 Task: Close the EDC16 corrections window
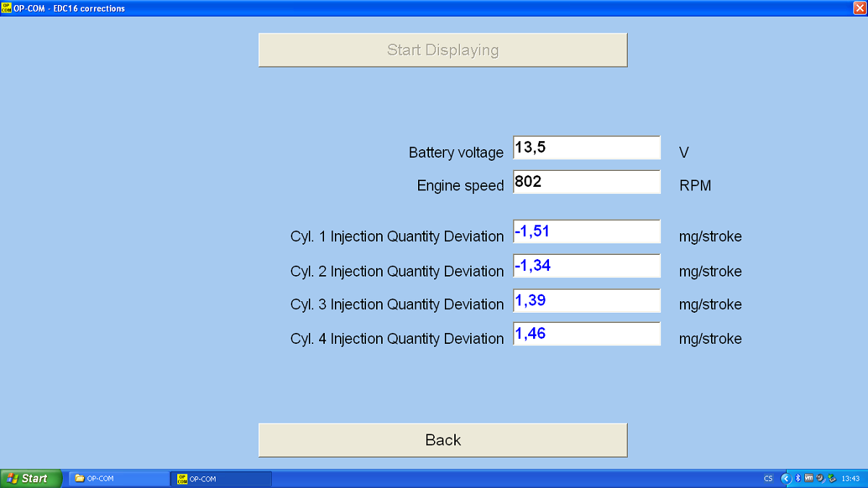point(859,8)
